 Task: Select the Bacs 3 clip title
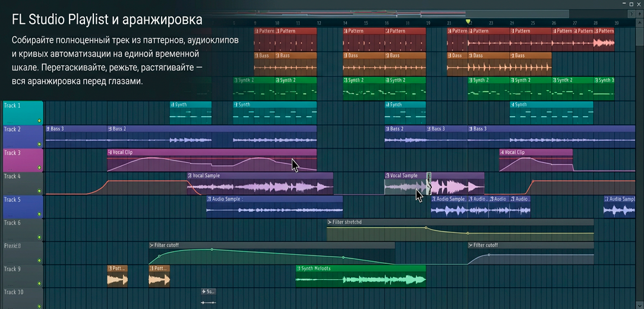tap(438, 129)
